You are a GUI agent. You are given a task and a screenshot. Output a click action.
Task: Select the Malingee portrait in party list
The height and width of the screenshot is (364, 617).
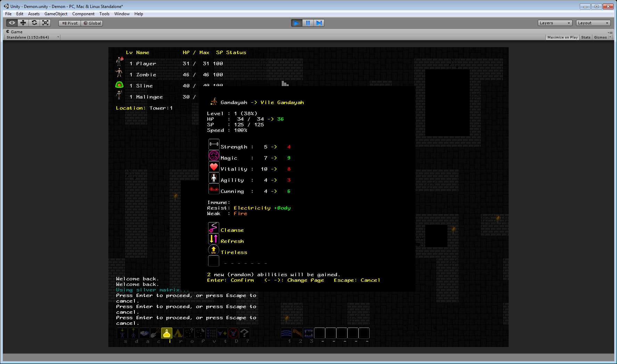(119, 95)
